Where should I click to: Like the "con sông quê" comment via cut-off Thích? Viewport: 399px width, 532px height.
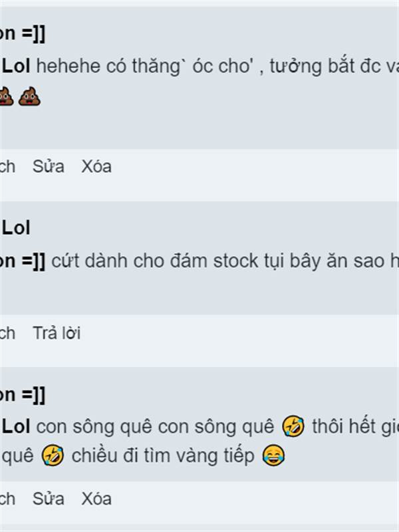pyautogui.click(x=7, y=499)
